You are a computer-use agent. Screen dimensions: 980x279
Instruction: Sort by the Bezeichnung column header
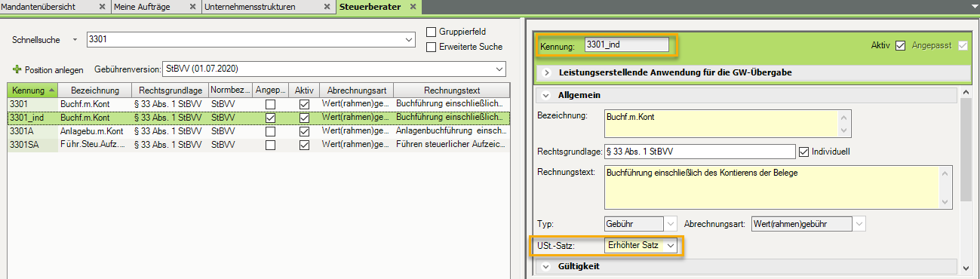point(95,90)
